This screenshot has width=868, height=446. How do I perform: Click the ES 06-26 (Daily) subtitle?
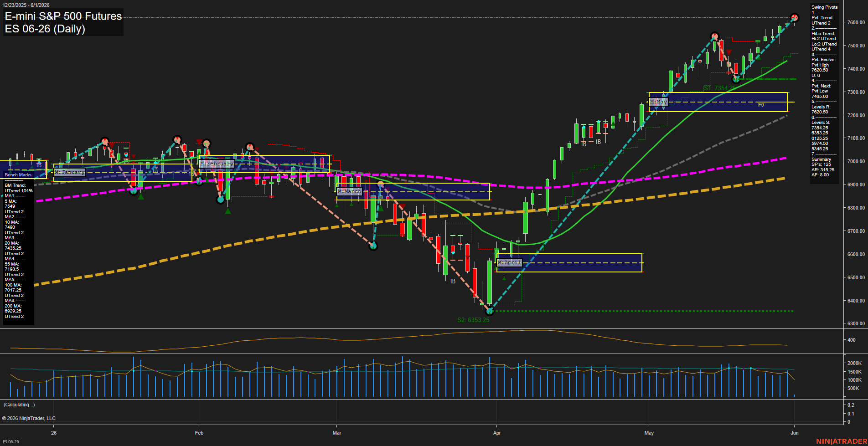tap(45, 29)
